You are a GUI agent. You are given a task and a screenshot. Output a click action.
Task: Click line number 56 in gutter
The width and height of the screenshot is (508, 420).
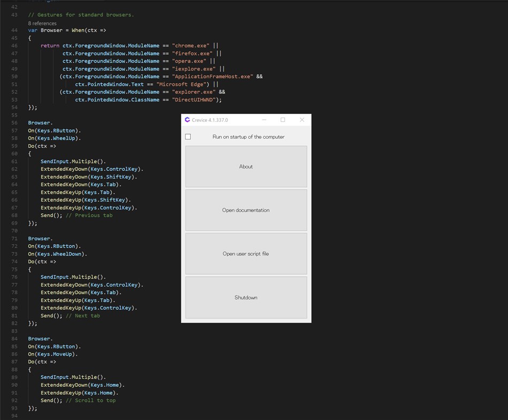tap(14, 123)
